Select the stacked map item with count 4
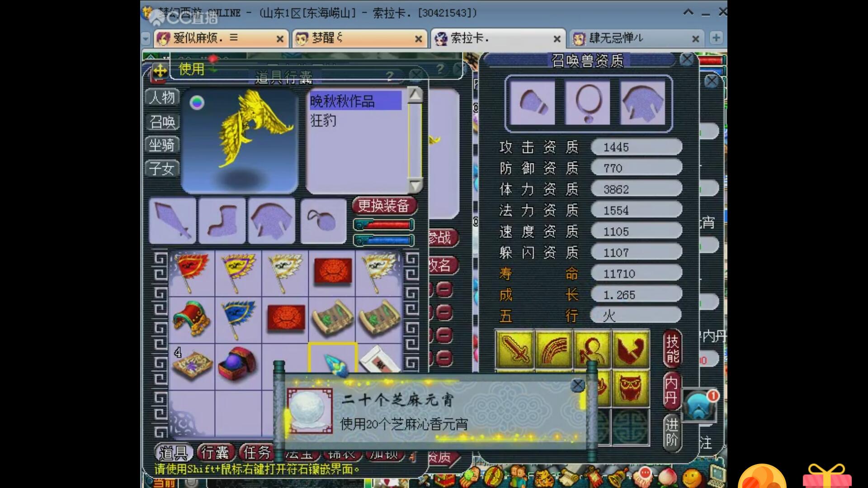The image size is (868, 488). (x=192, y=365)
